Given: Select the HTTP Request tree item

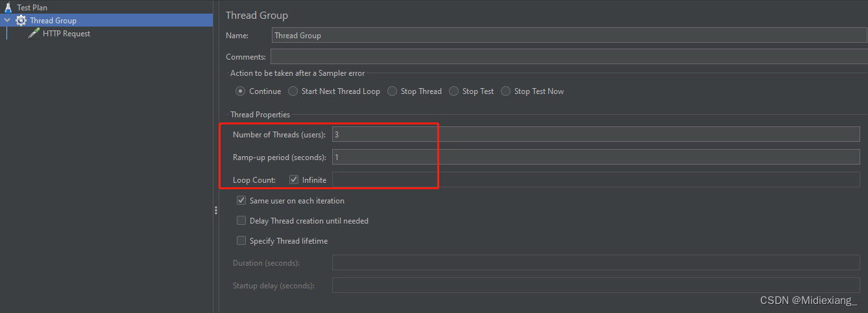Looking at the screenshot, I should (x=66, y=34).
